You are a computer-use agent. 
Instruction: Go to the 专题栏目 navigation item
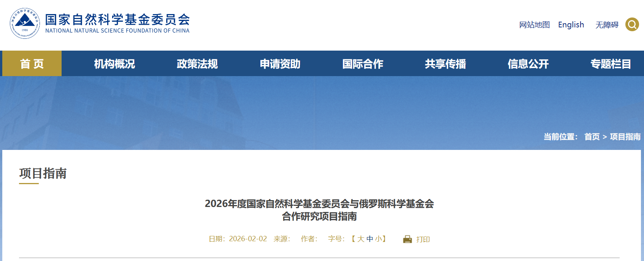pos(611,64)
